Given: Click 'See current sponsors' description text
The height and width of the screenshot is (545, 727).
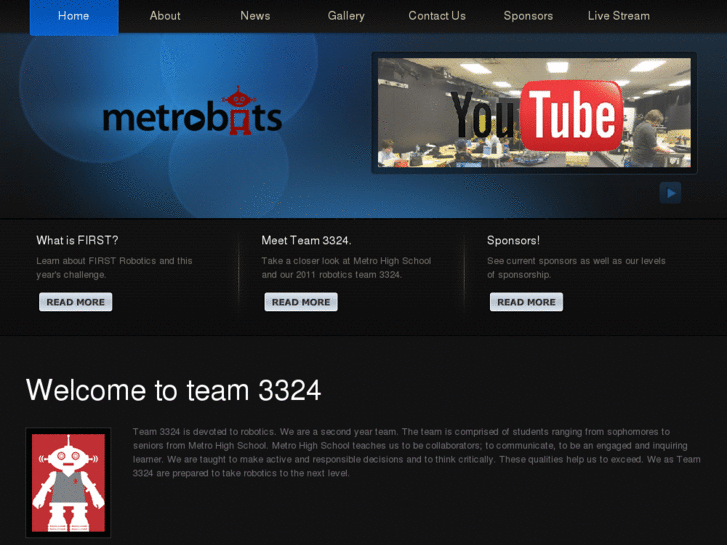Looking at the screenshot, I should [x=576, y=268].
